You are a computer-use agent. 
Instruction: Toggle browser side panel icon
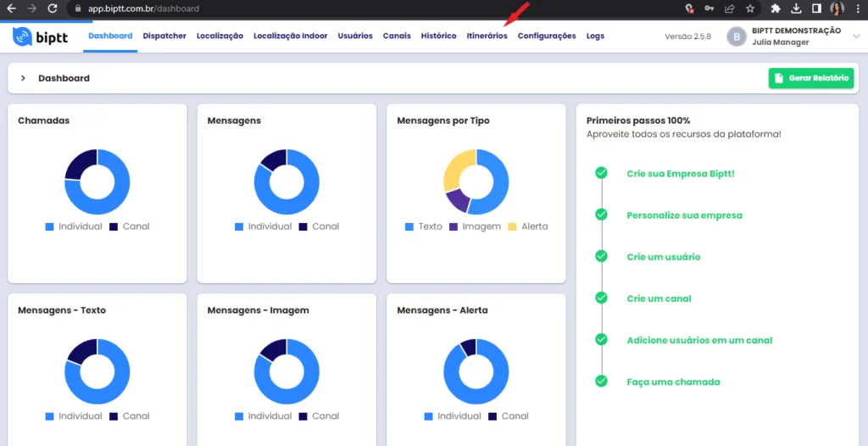coord(816,8)
